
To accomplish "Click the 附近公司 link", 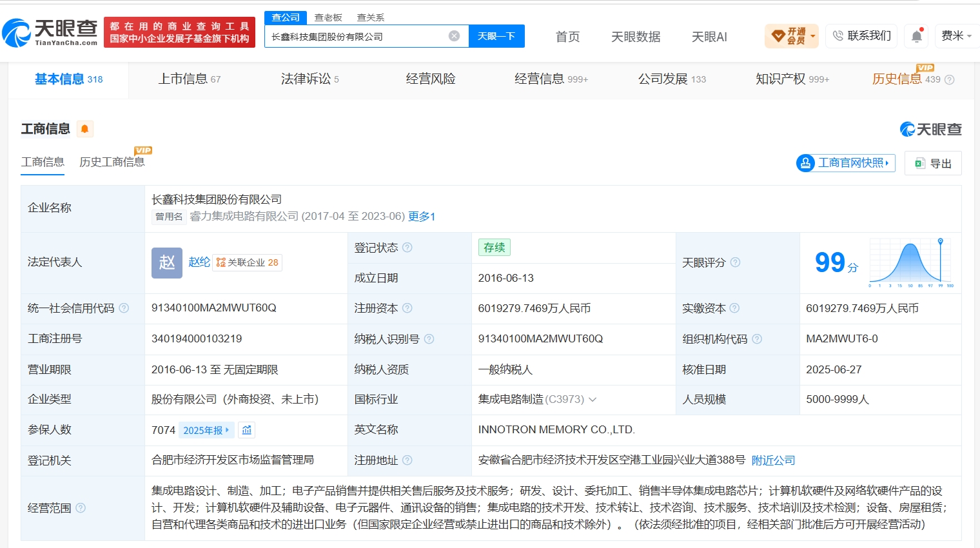I will point(773,460).
